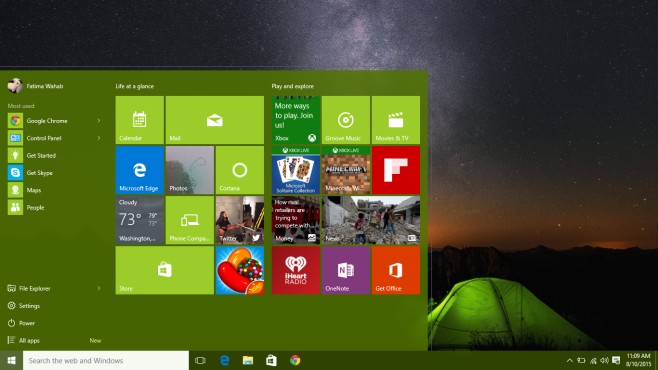This screenshot has height=370, width=658.
Task: Launch the Flipboard red tile
Action: point(396,170)
